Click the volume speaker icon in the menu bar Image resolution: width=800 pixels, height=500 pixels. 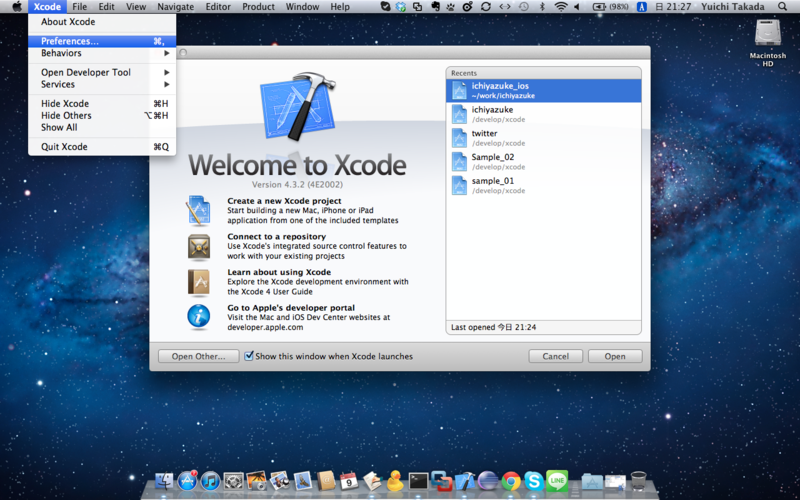pos(577,7)
